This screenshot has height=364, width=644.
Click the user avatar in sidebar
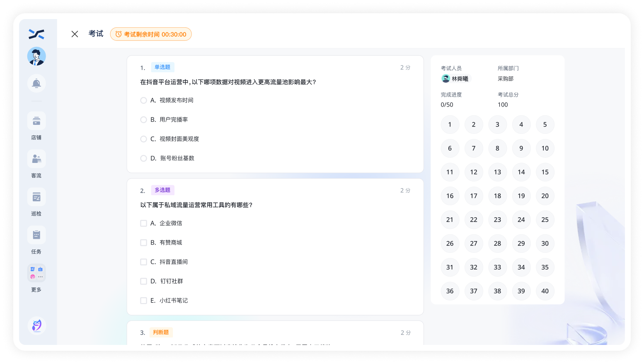(36, 56)
